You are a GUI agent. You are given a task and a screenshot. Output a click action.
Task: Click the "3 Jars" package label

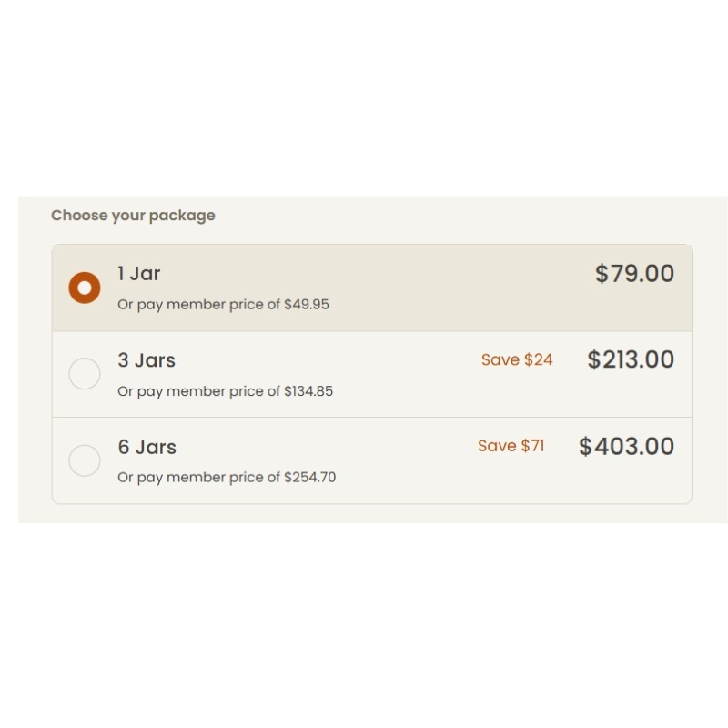click(x=147, y=360)
